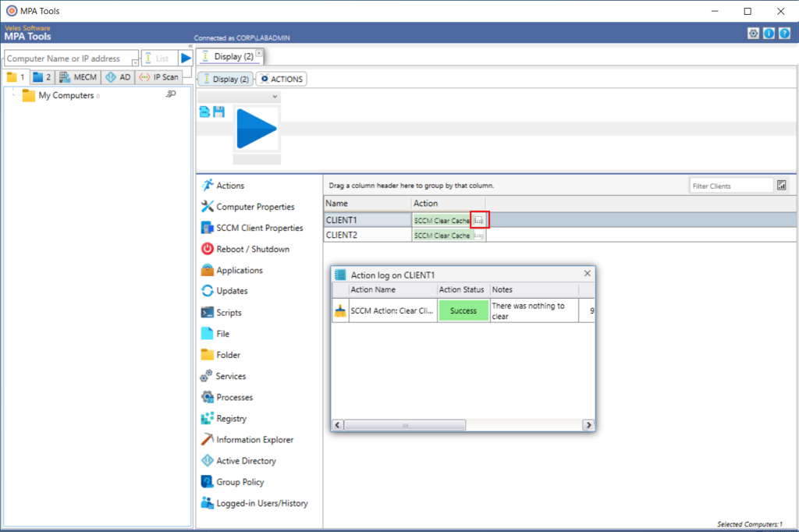
Task: Click the XML export file icon
Action: [x=205, y=112]
